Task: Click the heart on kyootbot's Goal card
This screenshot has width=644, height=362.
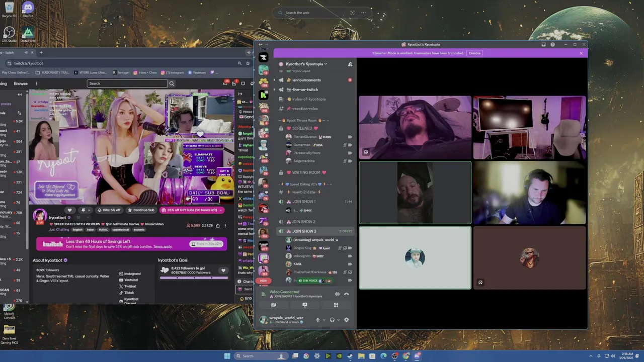Action: [x=223, y=270]
